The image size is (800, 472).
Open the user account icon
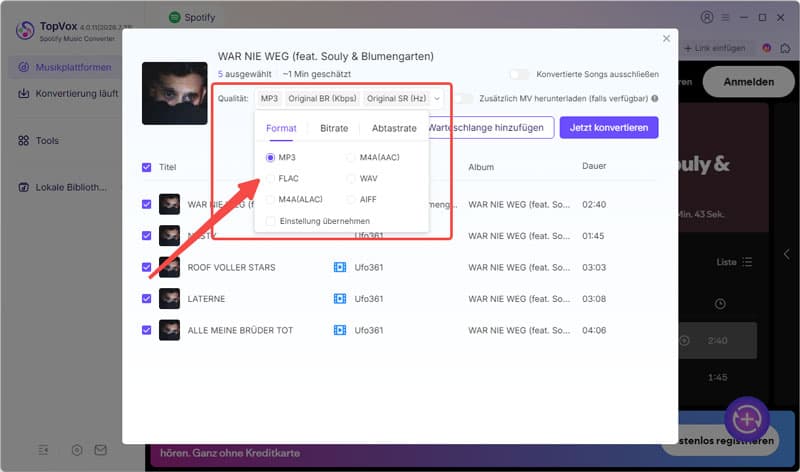[707, 17]
